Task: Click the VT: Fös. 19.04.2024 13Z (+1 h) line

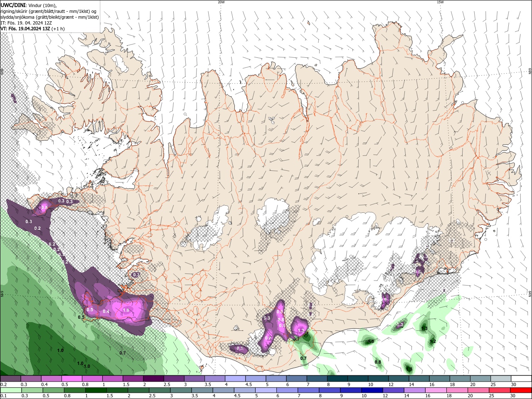Action: (x=33, y=29)
